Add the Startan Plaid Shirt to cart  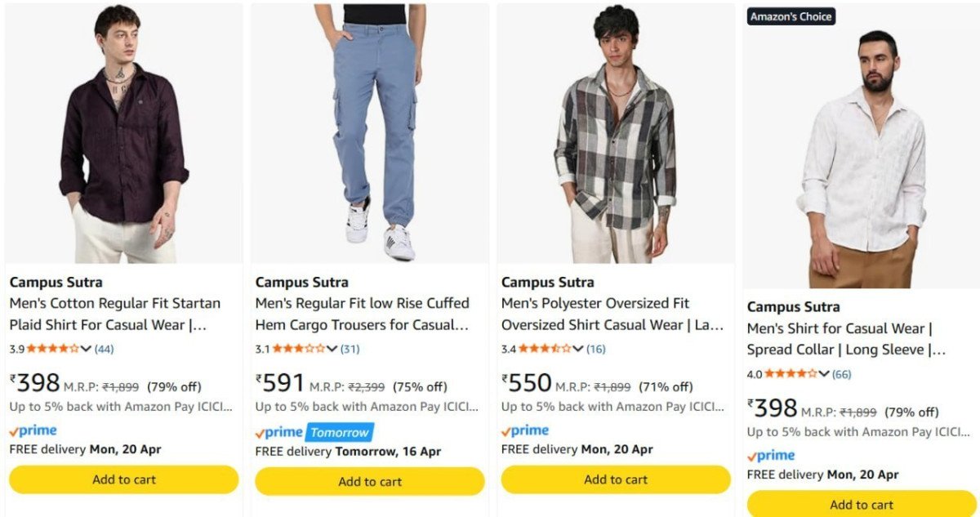coord(123,479)
